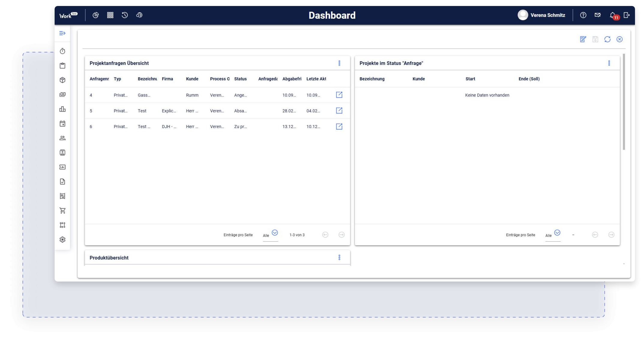Click the pie chart icon in top bar
This screenshot has width=644, height=343.
click(96, 15)
